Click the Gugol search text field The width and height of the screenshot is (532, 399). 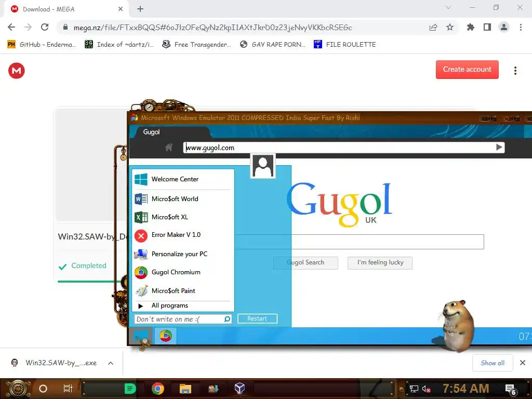pos(359,242)
